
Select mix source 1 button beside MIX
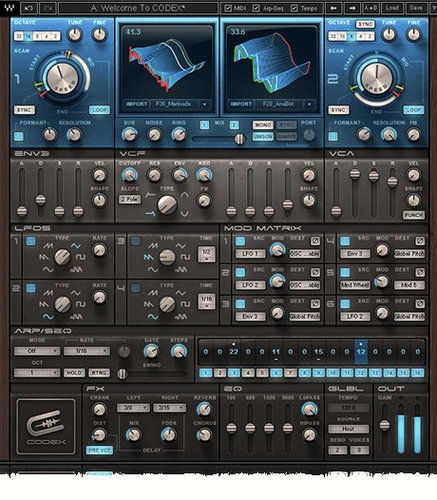204,125
